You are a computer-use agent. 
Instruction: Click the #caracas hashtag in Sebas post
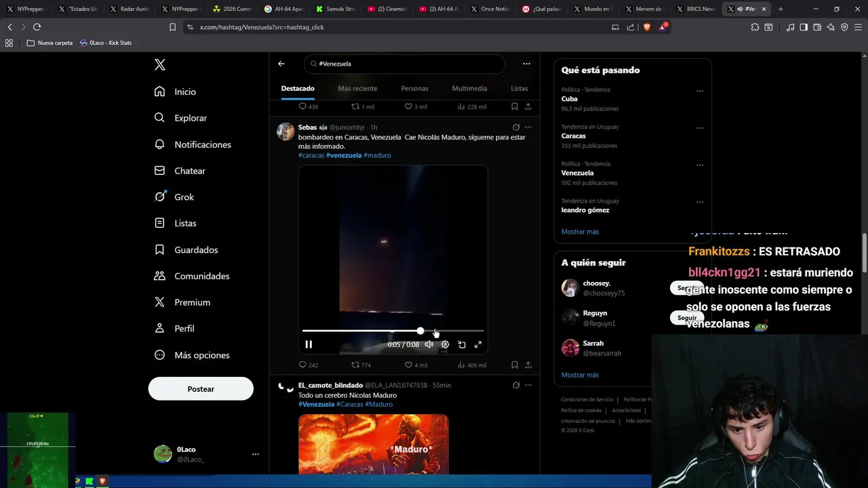click(x=311, y=155)
